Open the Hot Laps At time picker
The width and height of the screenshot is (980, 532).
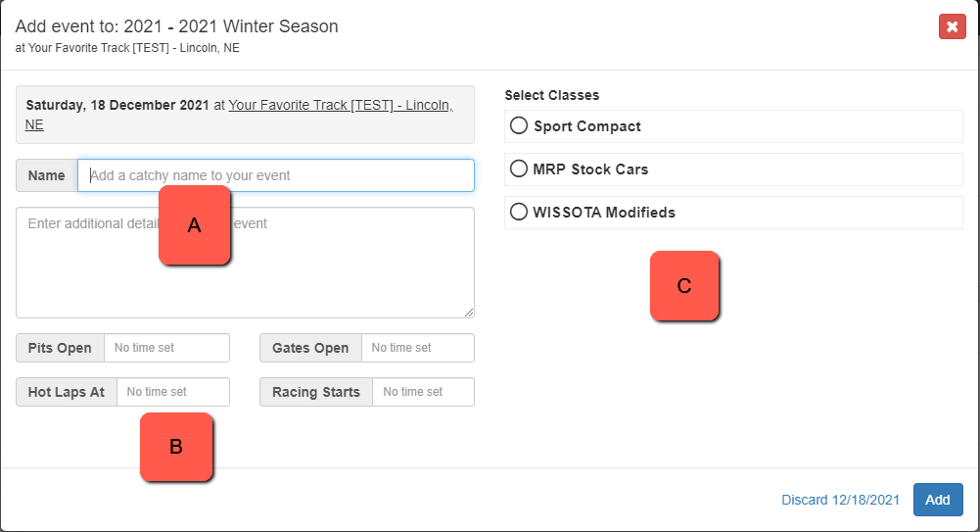coord(172,392)
